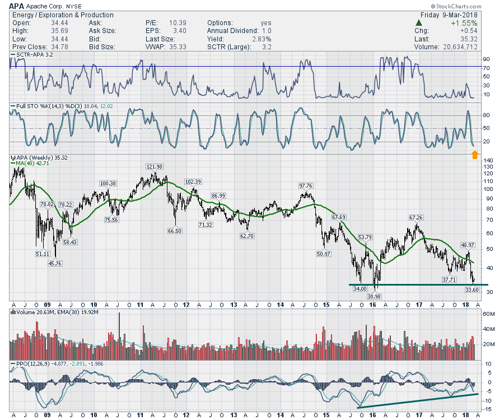
Task: Click the 60M volume axis label
Action: [x=488, y=314]
